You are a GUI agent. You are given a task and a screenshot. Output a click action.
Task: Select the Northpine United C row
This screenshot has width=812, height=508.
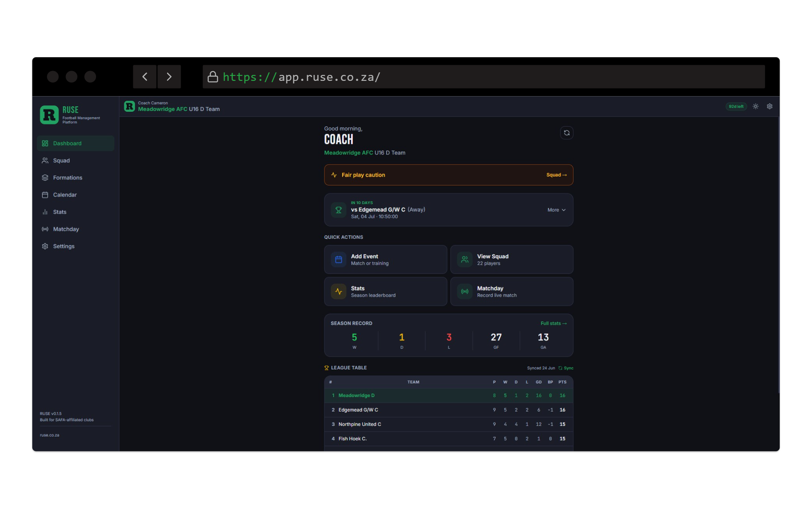coord(449,425)
